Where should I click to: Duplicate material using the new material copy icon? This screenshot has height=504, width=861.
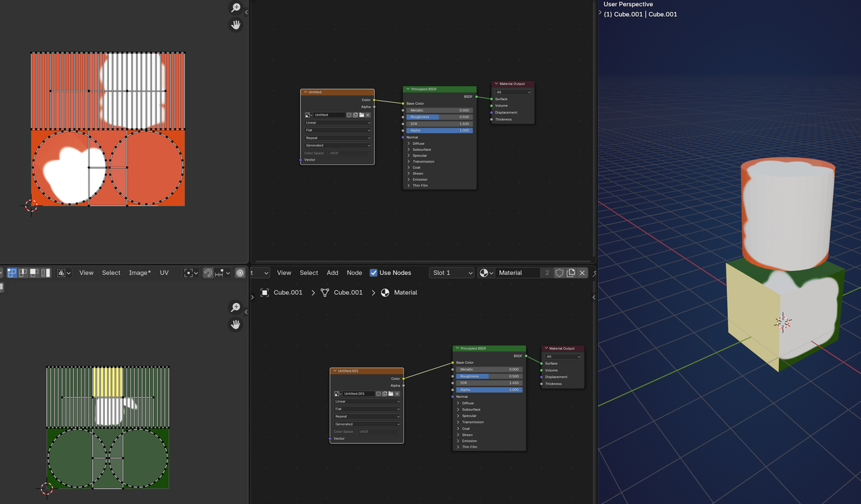tap(571, 273)
